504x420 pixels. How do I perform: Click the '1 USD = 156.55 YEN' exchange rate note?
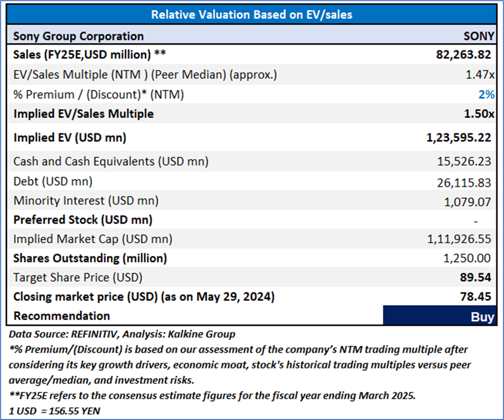point(54,411)
